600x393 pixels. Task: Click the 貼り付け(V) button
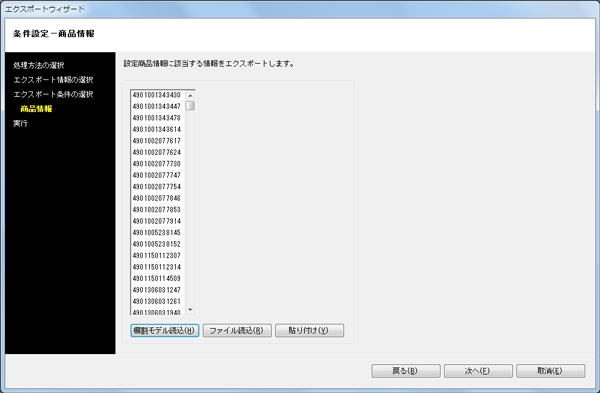click(x=310, y=331)
